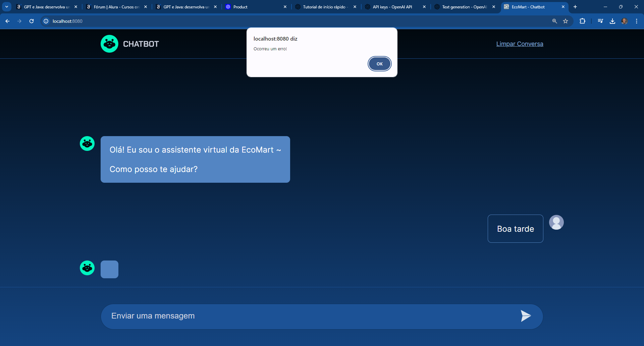The image size is (644, 346).
Task: Close the Fórum | Alura tab
Action: pyautogui.click(x=146, y=7)
